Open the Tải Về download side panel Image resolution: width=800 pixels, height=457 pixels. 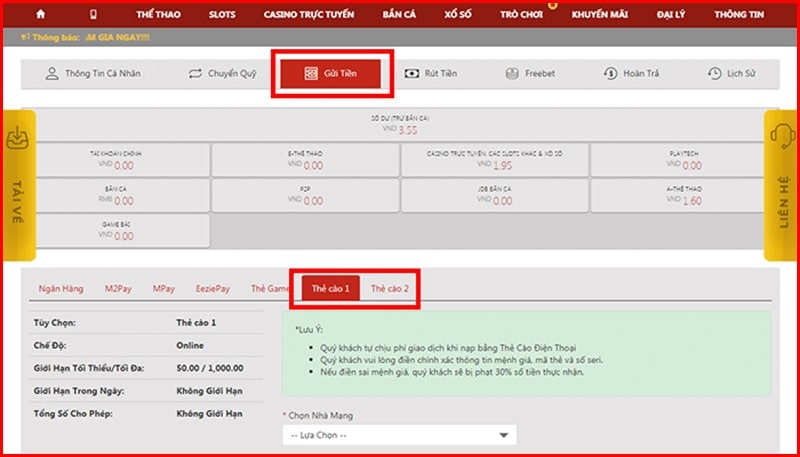(x=20, y=185)
